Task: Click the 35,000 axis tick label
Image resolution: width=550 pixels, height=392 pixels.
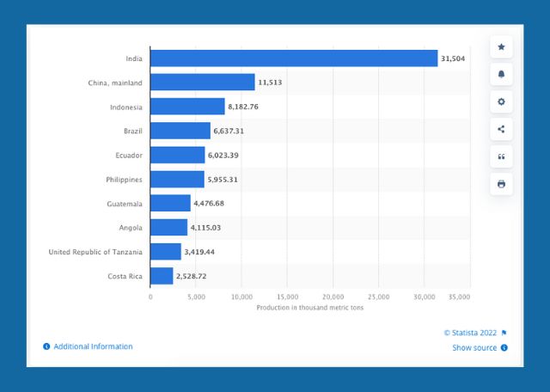Action: (x=459, y=297)
